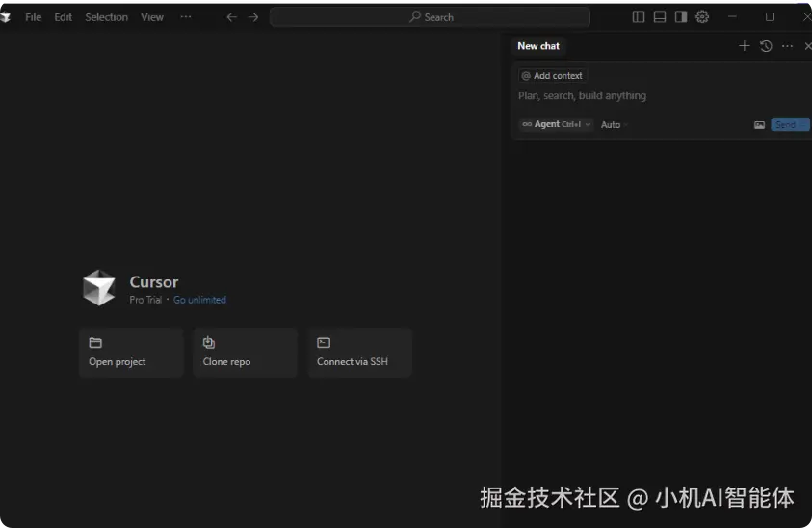Open the Selection menu

tap(106, 17)
